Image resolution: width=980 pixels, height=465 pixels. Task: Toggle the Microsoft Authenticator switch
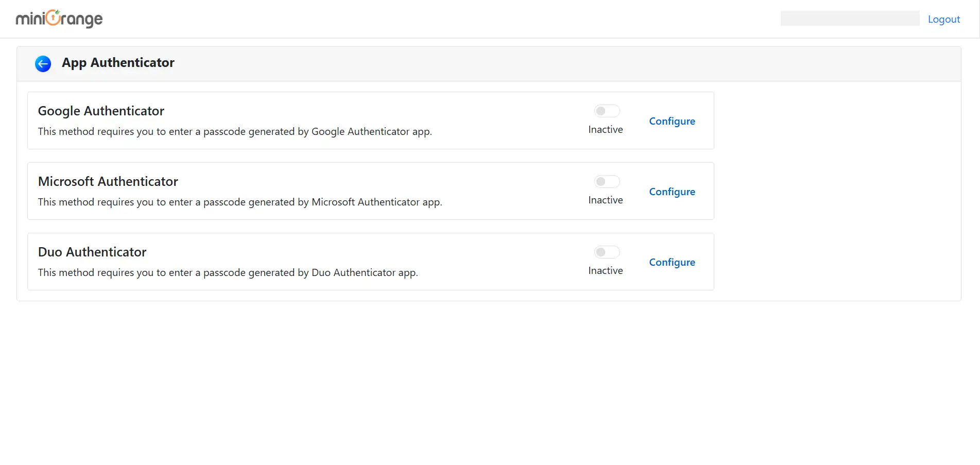click(x=607, y=181)
